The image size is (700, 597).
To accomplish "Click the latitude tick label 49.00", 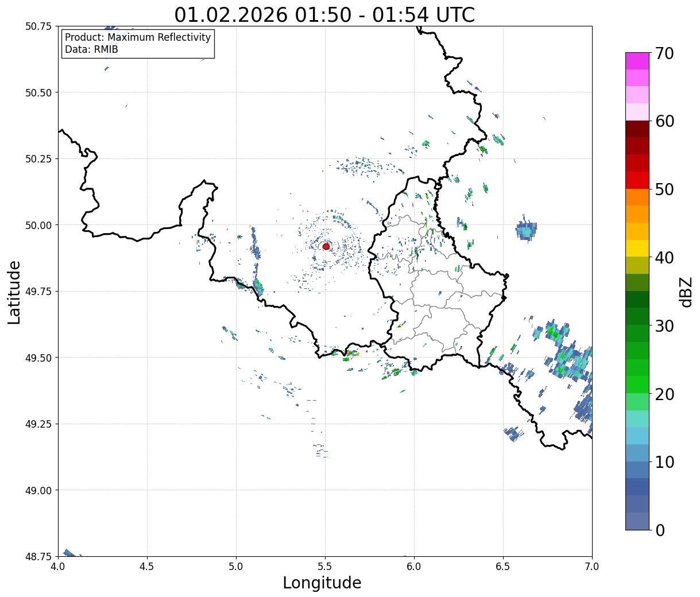I will tap(38, 490).
